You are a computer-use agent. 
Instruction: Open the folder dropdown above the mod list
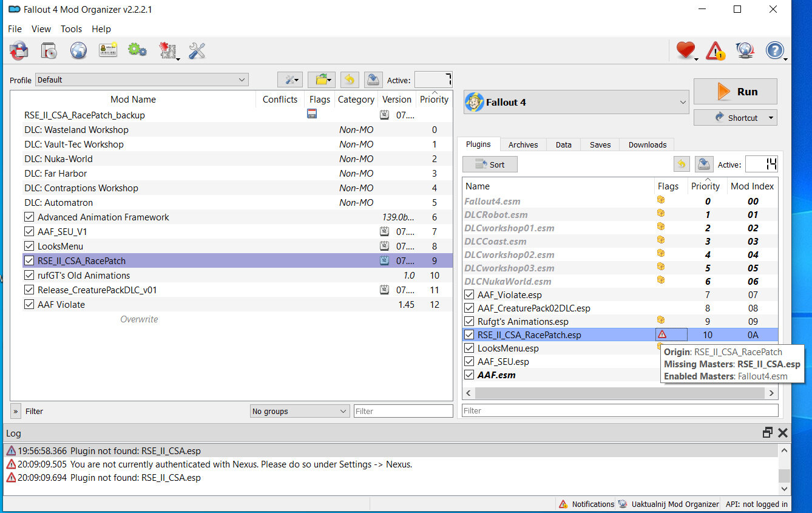(322, 80)
